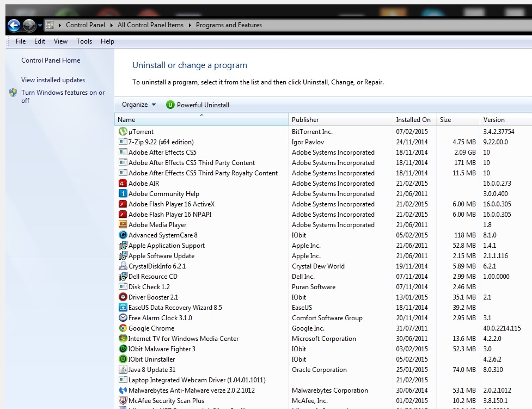
Task: Click the µTorrent program icon
Action: (123, 132)
